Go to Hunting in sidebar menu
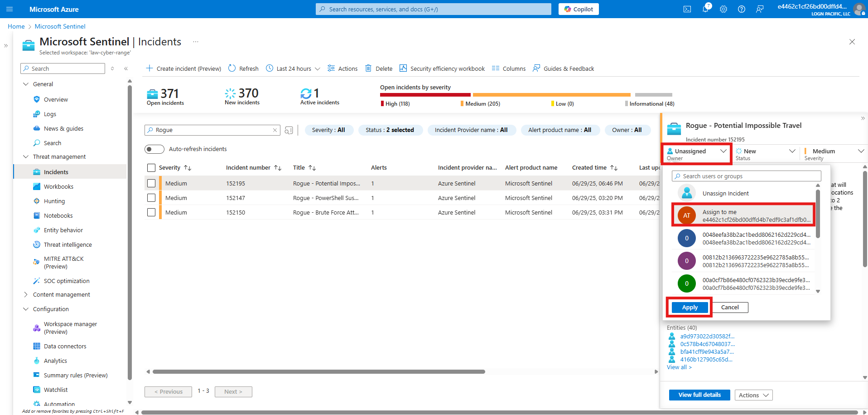 click(54, 201)
